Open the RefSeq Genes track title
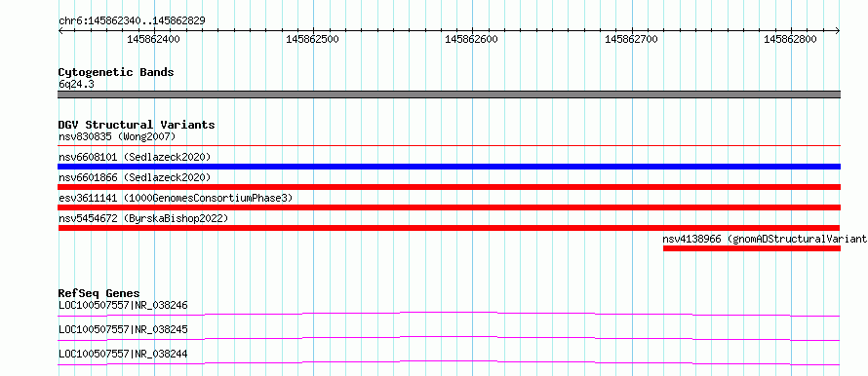The height and width of the screenshot is (376, 868). tap(99, 293)
